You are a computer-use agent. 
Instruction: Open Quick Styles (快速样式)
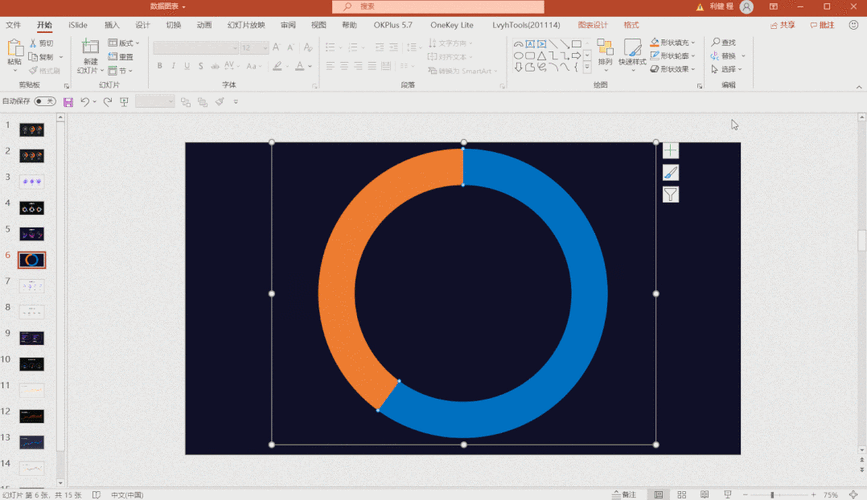(x=632, y=53)
